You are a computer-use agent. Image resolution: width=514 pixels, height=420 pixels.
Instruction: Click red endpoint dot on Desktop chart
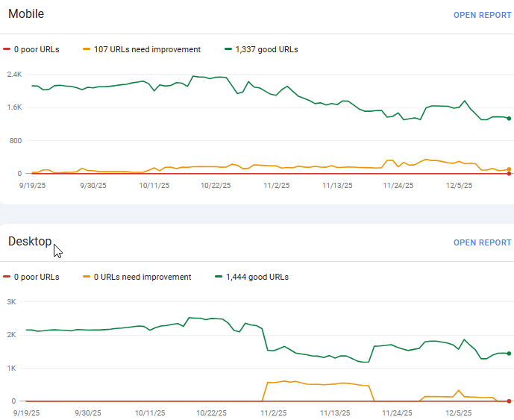click(x=509, y=401)
